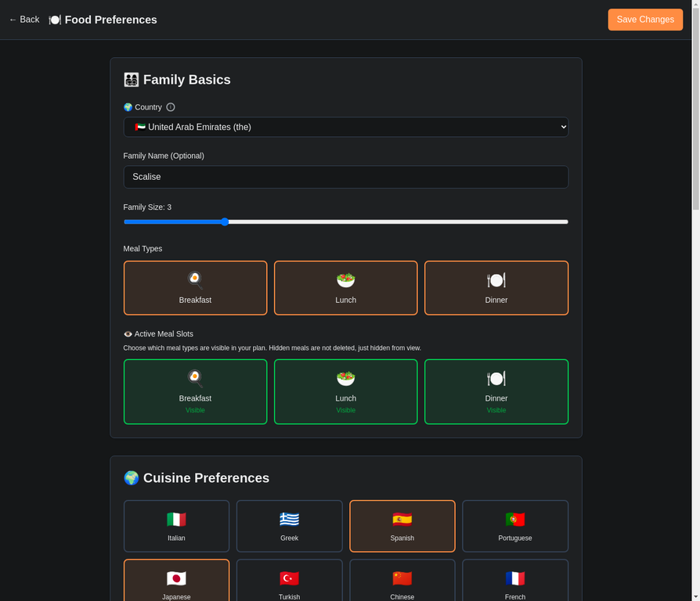Click the fried egg Breakfast meal icon

click(x=195, y=278)
